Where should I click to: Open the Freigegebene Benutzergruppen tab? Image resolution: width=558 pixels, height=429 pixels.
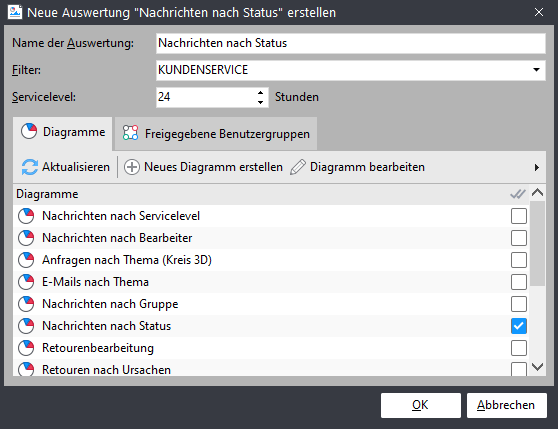[x=216, y=134]
